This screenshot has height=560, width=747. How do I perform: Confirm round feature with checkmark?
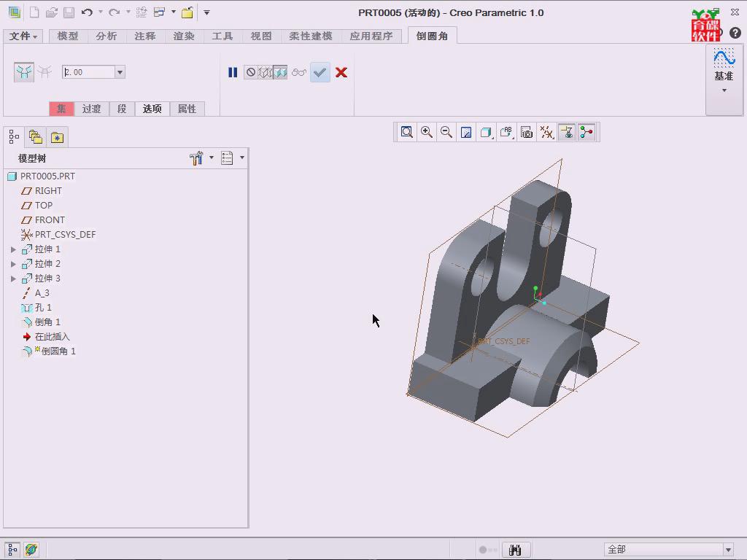click(320, 72)
